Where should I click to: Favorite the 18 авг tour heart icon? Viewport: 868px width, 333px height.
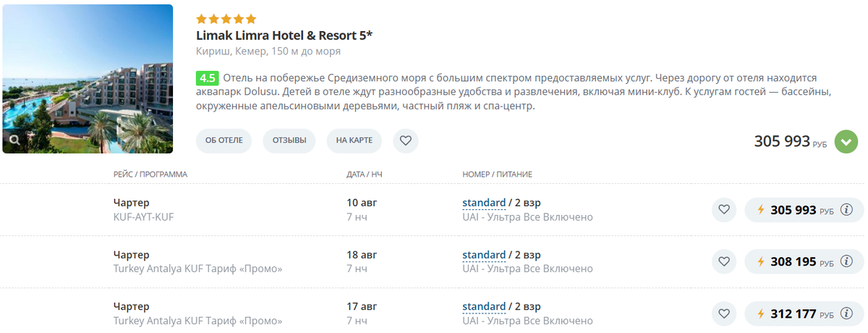coord(723,261)
